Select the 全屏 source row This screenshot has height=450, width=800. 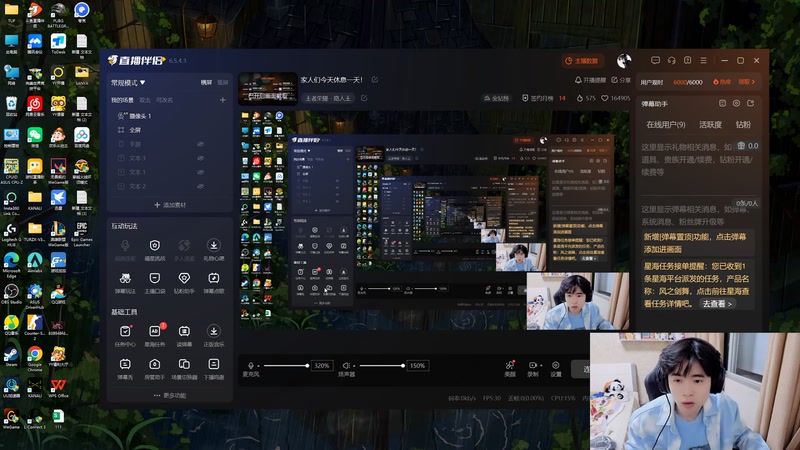[170, 130]
